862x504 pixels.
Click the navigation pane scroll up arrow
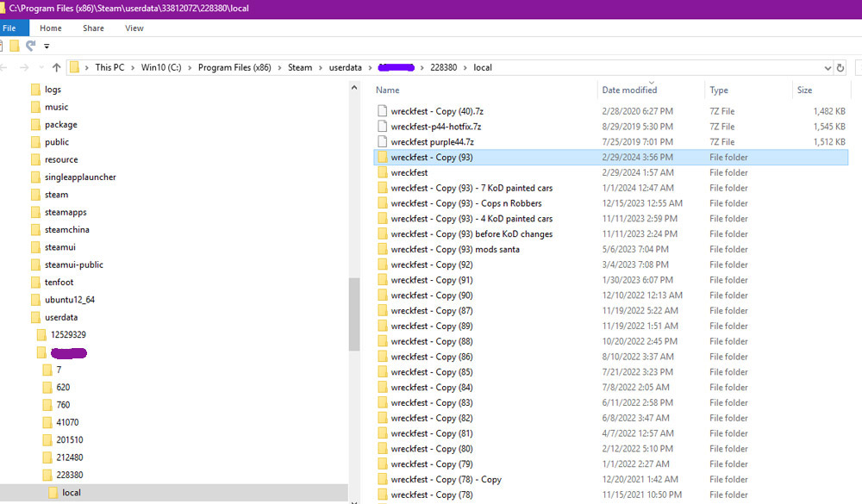(354, 88)
